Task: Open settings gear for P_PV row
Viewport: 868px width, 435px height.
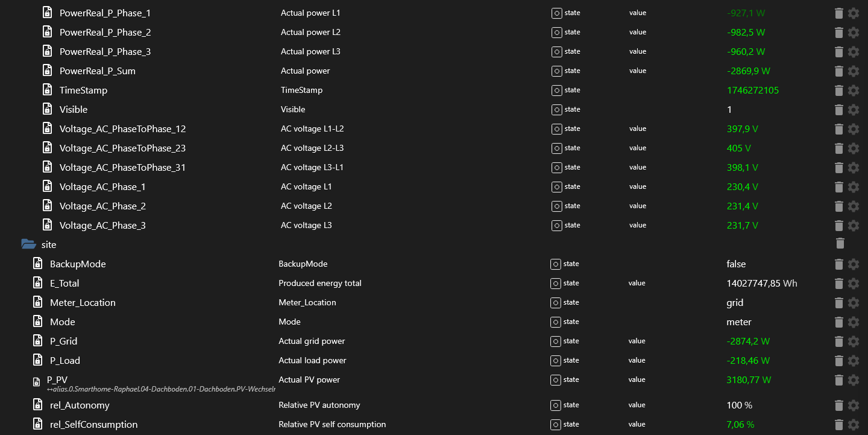Action: coord(854,380)
